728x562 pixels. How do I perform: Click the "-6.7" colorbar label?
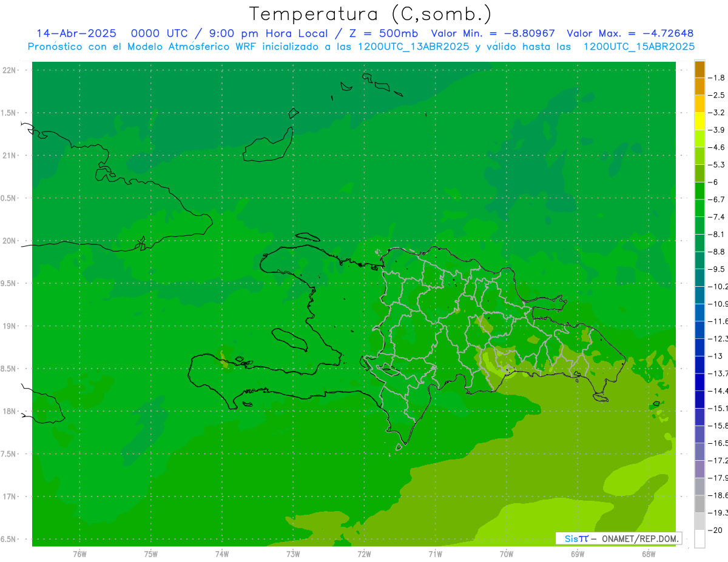pyautogui.click(x=716, y=199)
